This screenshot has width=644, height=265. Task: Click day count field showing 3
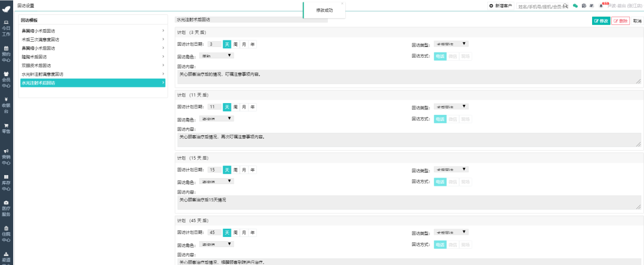(x=215, y=44)
